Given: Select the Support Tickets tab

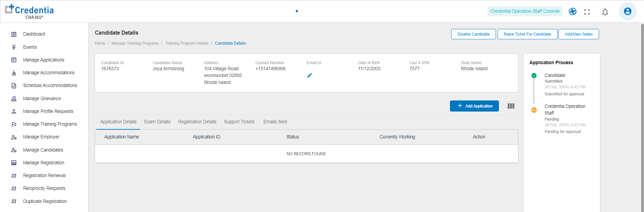Looking at the screenshot, I should 239,122.
